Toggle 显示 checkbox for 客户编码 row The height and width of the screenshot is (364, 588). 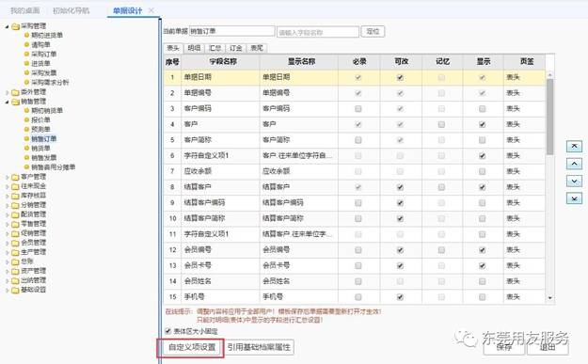[x=483, y=109]
